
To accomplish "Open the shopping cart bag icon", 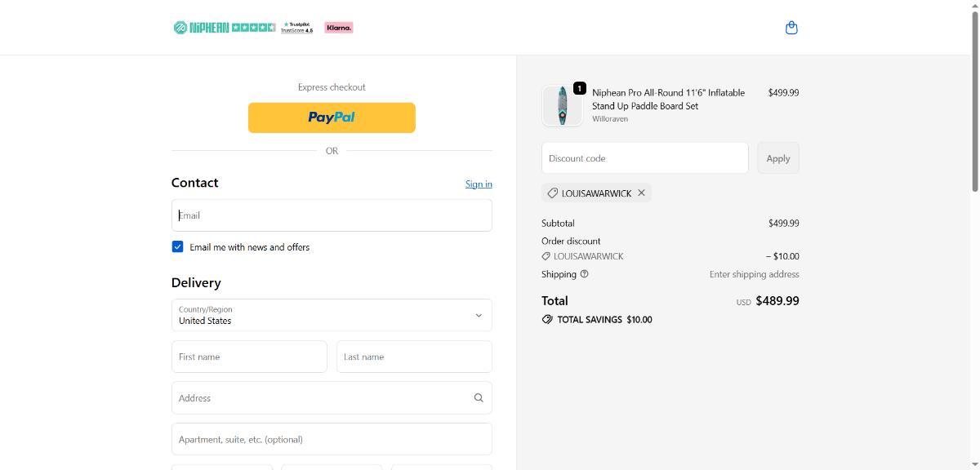I will [791, 28].
